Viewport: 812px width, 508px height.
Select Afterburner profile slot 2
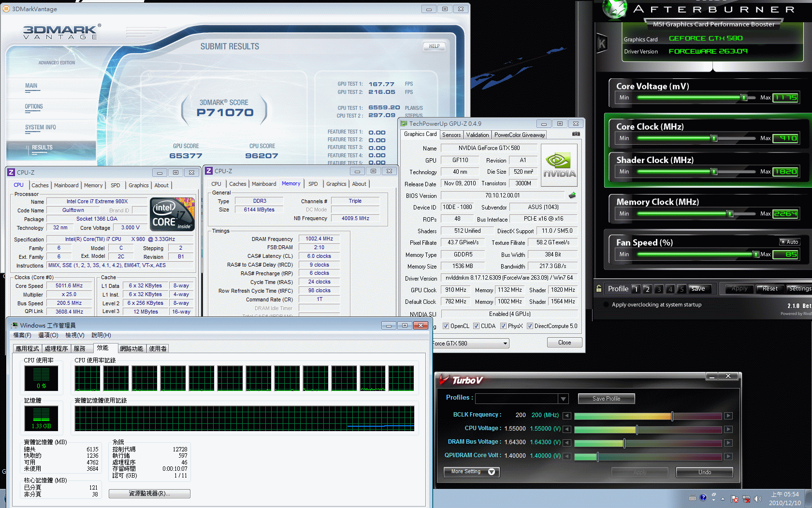tap(647, 289)
